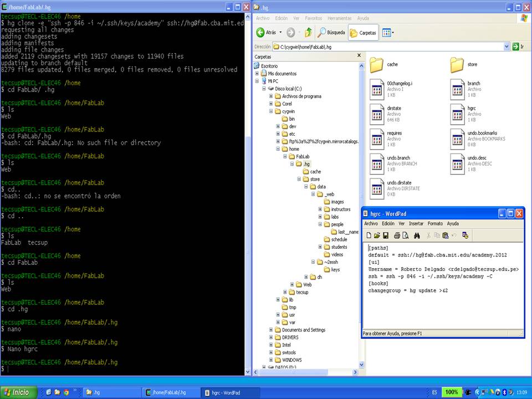This screenshot has height=399, width=532.
Task: Go back with Atrás button in Explorer
Action: coord(267,33)
